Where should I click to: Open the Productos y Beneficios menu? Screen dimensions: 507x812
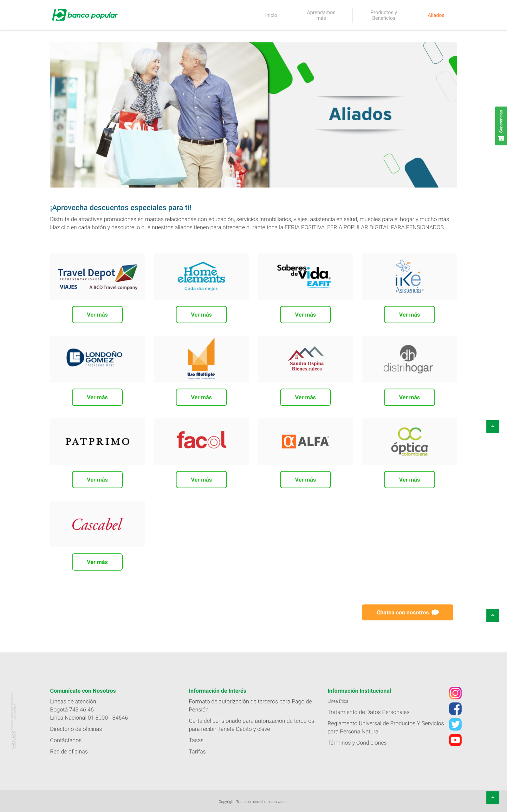(x=384, y=15)
